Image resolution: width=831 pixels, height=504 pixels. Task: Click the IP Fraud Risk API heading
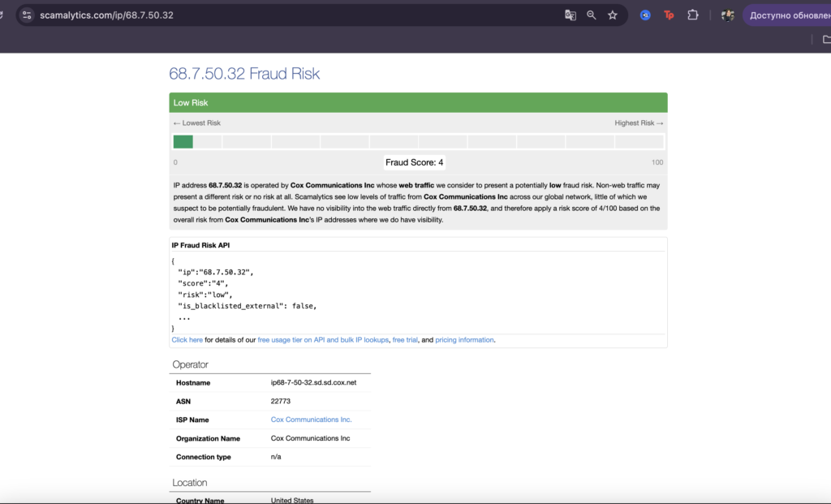(x=201, y=245)
